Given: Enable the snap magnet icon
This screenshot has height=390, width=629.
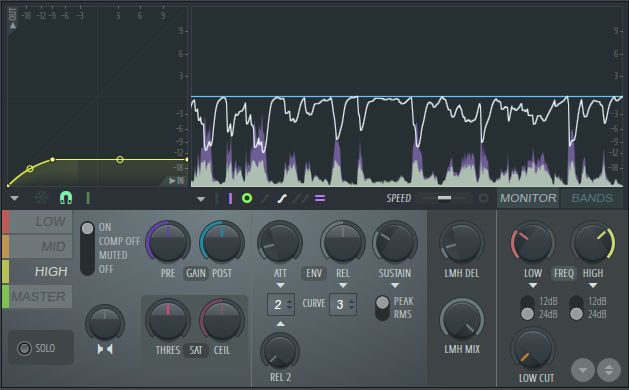Looking at the screenshot, I should (x=66, y=198).
